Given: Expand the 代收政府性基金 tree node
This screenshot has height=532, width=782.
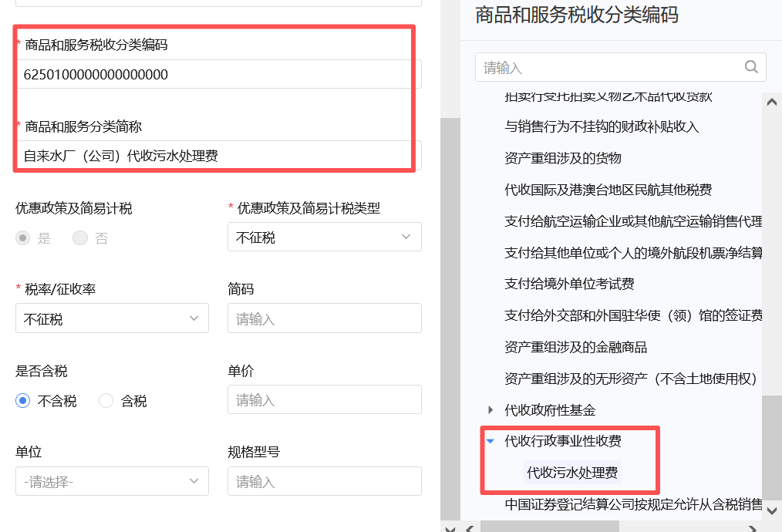Looking at the screenshot, I should (490, 410).
